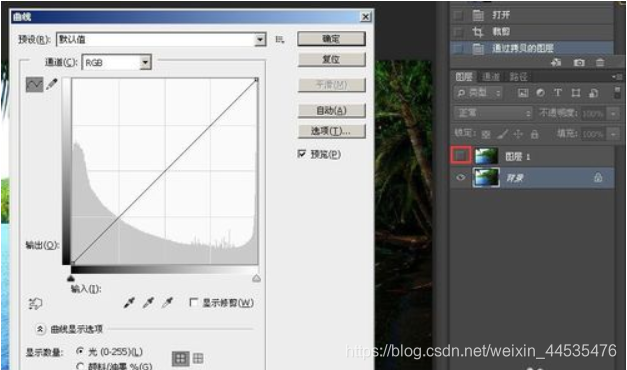This screenshot has width=627, height=370.
Task: Filter layers by type T icon
Action: coord(558,93)
